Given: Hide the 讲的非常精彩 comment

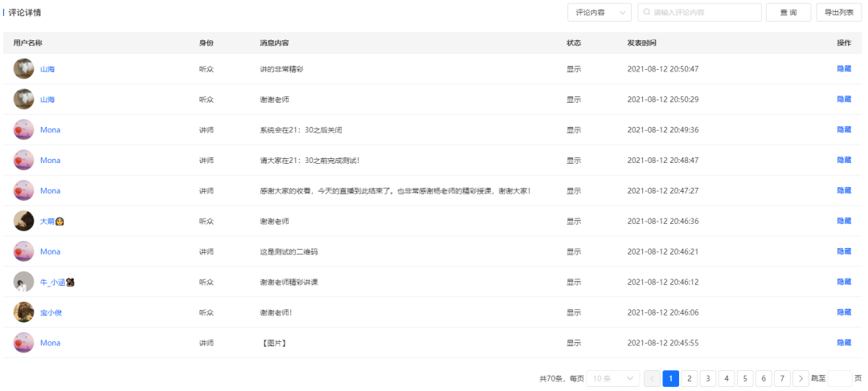Looking at the screenshot, I should click(x=844, y=69).
